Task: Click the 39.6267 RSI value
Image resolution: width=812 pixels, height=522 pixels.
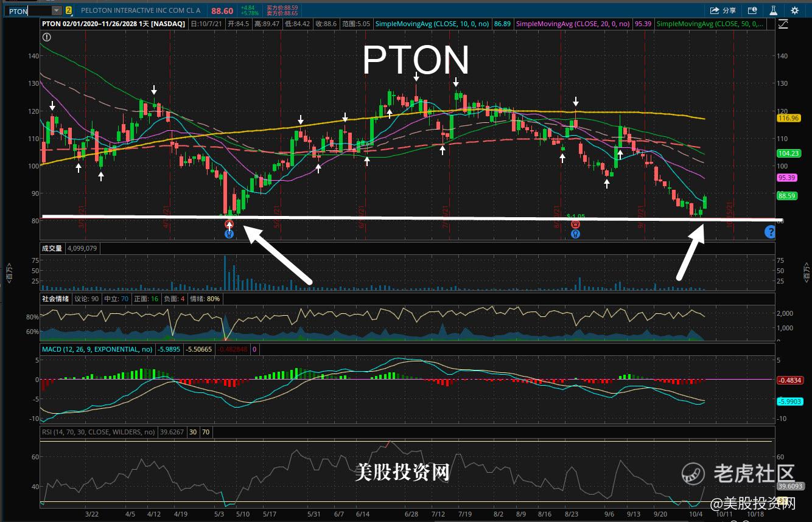Action: pos(172,432)
